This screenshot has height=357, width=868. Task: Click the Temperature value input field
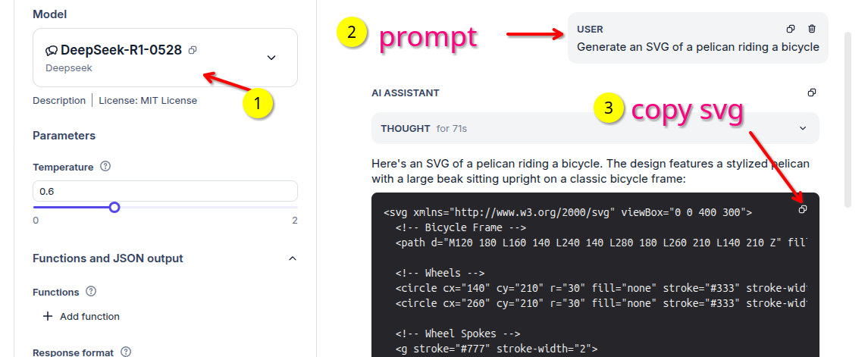pyautogui.click(x=165, y=192)
